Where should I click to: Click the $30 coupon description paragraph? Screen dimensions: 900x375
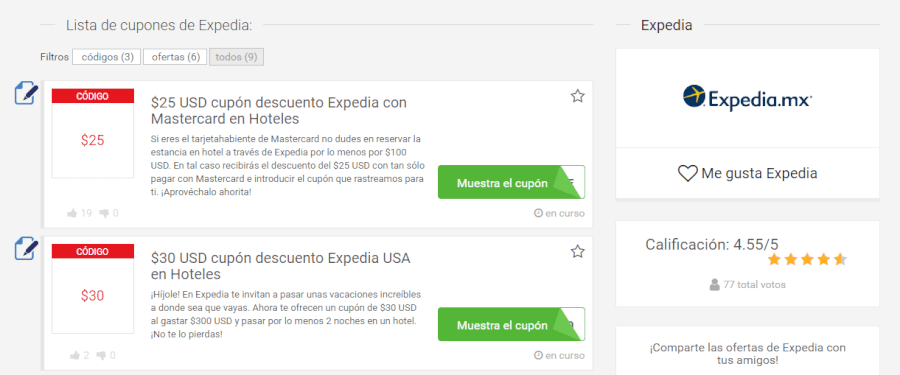click(287, 314)
